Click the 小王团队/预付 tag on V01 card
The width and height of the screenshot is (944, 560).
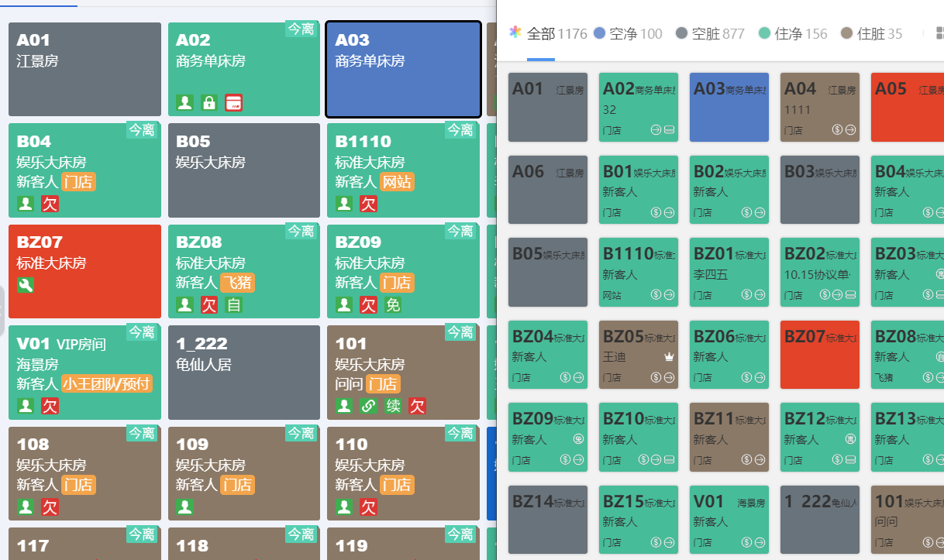tap(106, 384)
